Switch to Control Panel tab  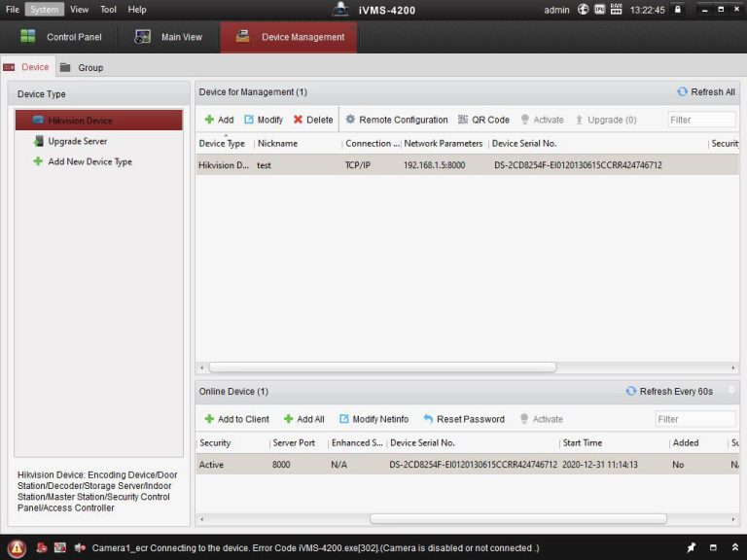pyautogui.click(x=61, y=37)
